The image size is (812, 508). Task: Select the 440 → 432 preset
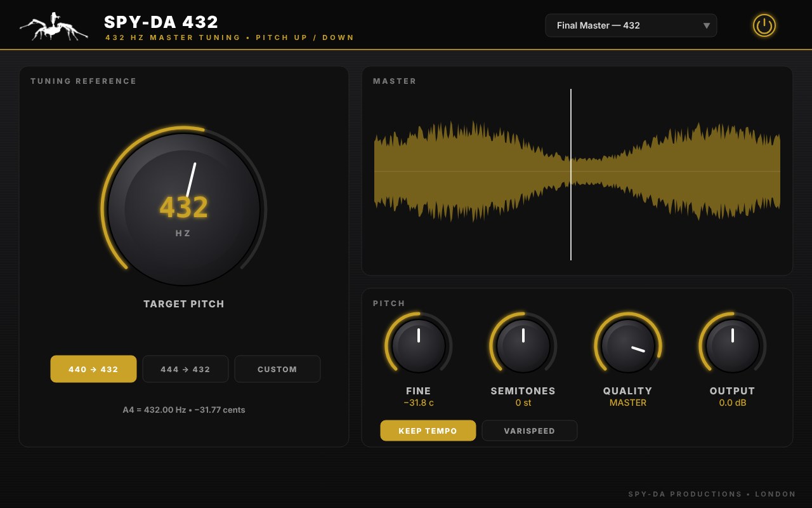[x=93, y=369]
